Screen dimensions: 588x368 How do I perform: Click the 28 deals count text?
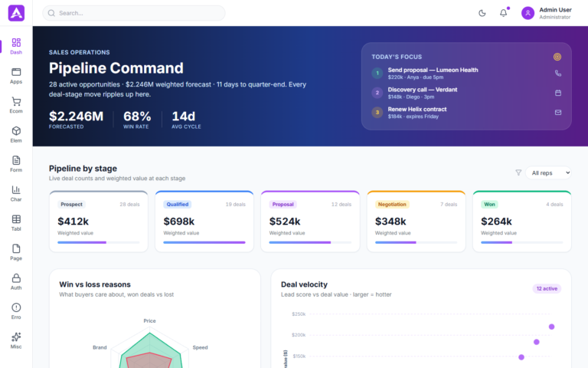pyautogui.click(x=129, y=204)
